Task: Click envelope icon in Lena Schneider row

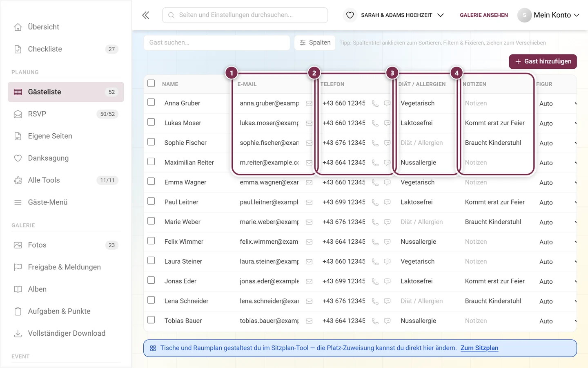Action: [x=309, y=301]
